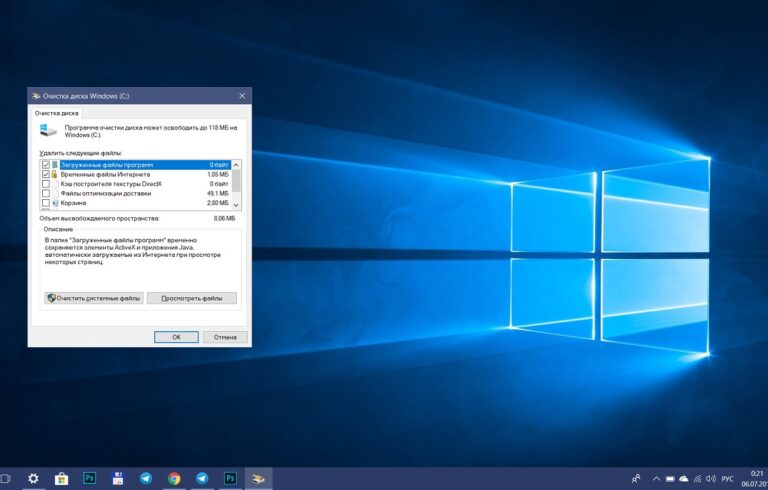Expand hidden system tray icons chevron
This screenshot has height=490, width=768.
(x=656, y=479)
